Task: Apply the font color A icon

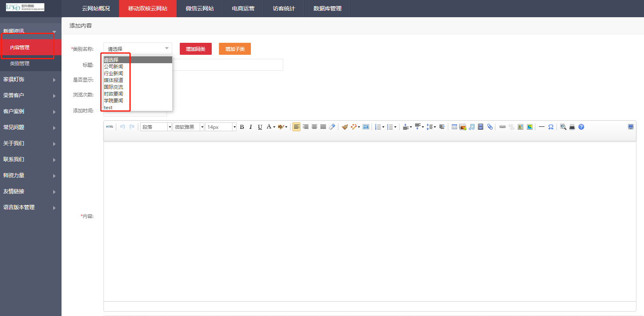Action: 269,127
